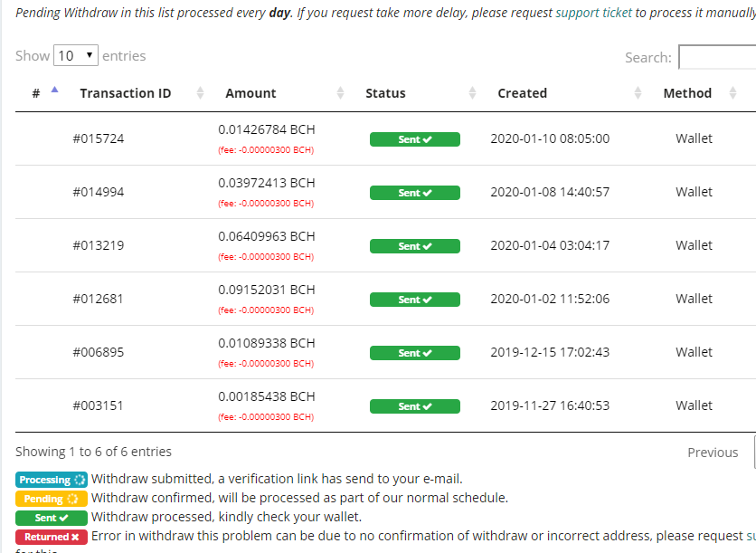Click the Processing spinner badge in the legend
The image size is (756, 553).
point(51,480)
